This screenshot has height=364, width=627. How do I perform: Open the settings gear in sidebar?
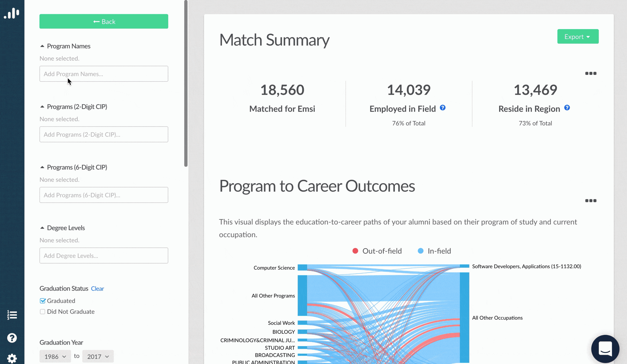[12, 359]
